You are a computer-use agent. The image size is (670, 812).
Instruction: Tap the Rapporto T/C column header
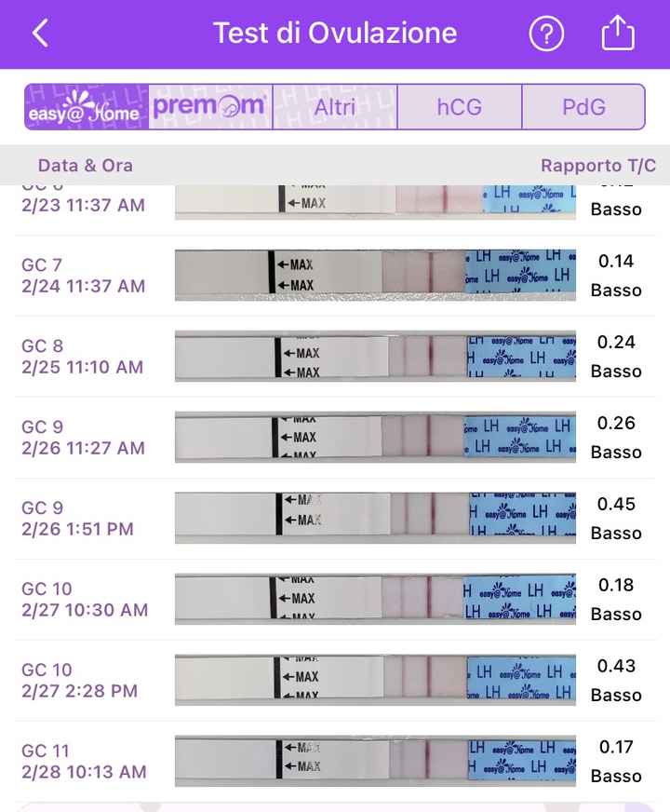point(598,166)
